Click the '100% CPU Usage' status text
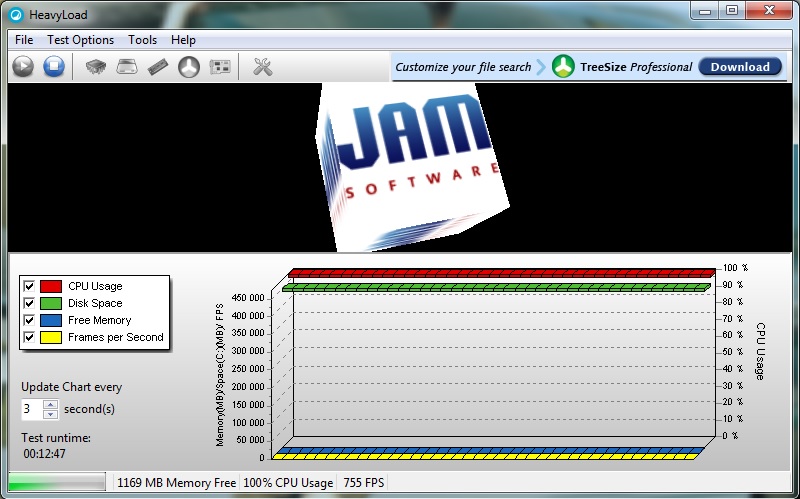The image size is (800, 499). (x=288, y=483)
